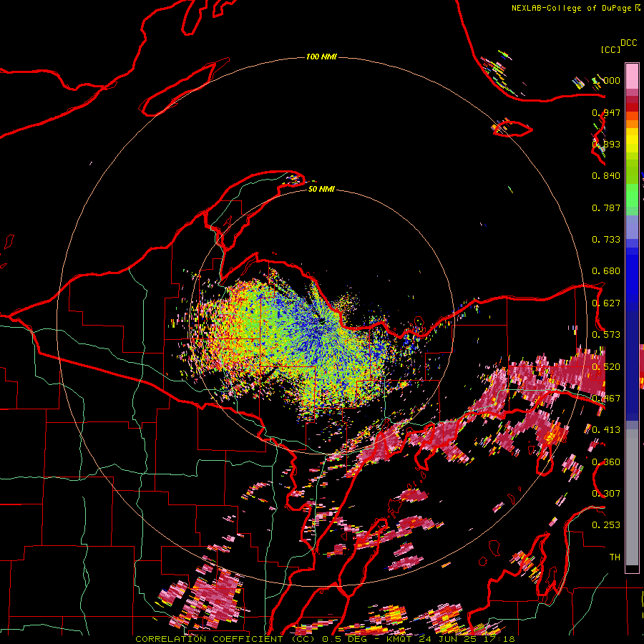
Task: Click the 0.947 scale value
Action: (x=606, y=112)
